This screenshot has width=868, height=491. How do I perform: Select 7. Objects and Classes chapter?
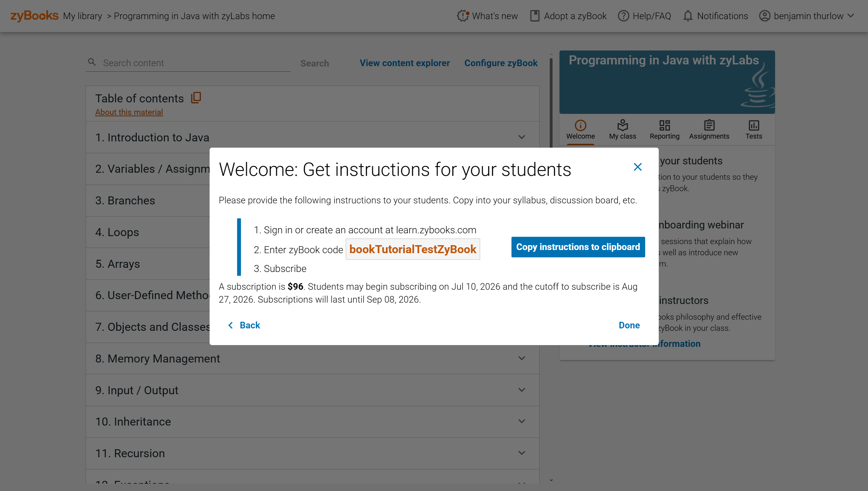148,327
